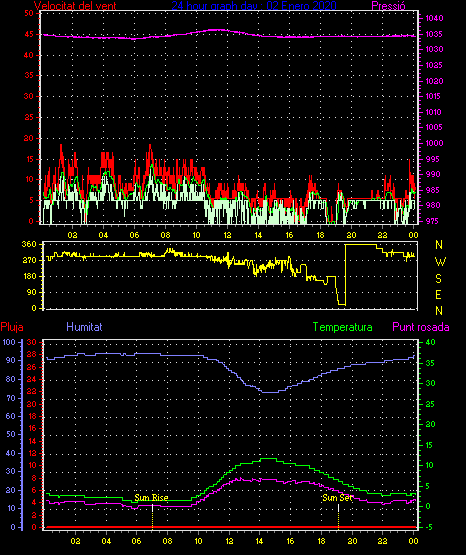Click the 'Humitat' legend label

[x=84, y=327]
